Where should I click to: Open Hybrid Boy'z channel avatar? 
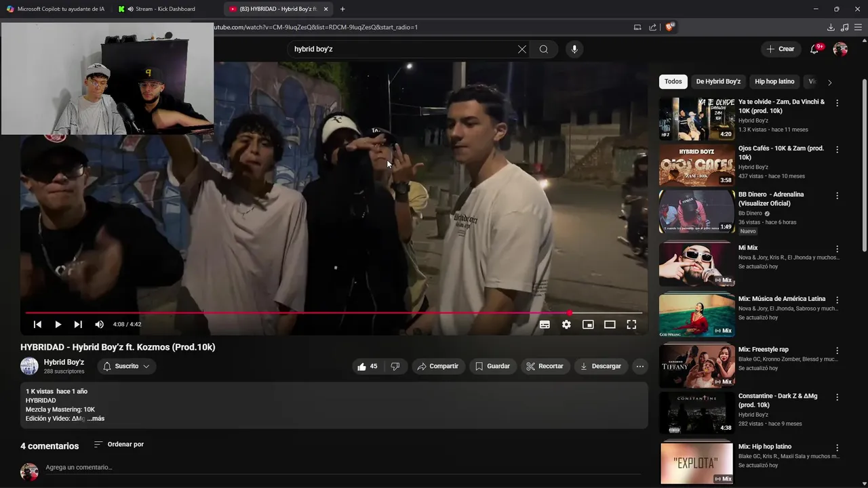click(x=29, y=366)
